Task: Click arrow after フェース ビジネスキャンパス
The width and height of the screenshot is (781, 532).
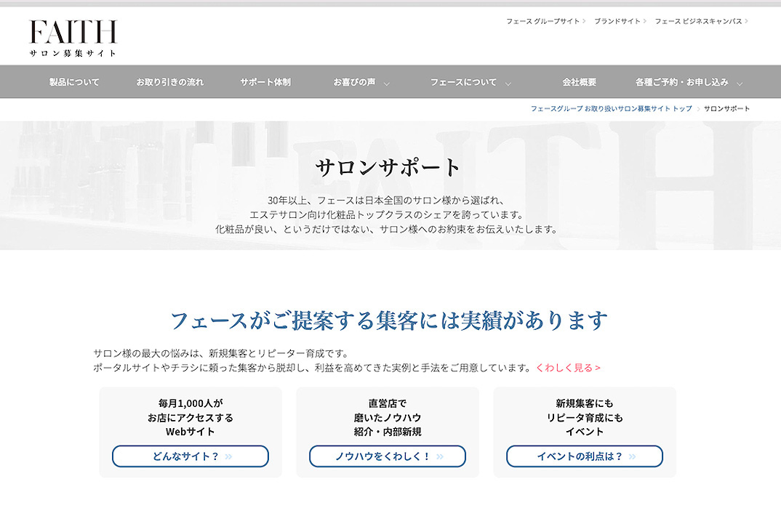Action: (x=746, y=21)
